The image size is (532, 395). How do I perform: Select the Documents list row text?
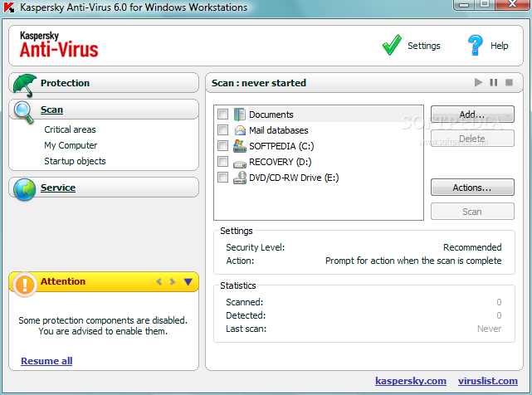pos(271,115)
